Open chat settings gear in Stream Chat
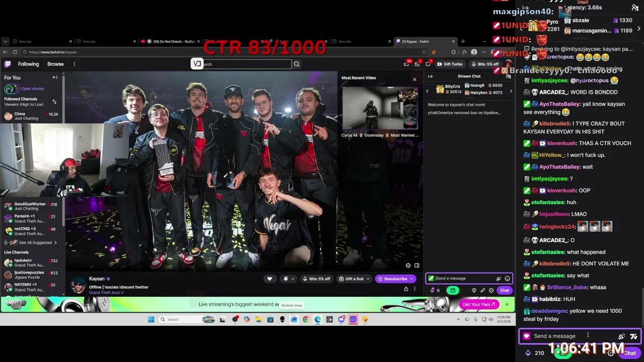This screenshot has width=644, height=362. (491, 290)
